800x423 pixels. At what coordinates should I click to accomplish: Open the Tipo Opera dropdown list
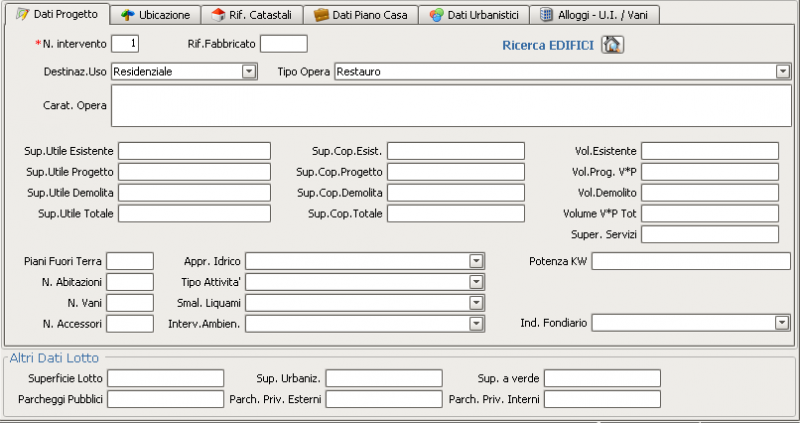coord(783,72)
